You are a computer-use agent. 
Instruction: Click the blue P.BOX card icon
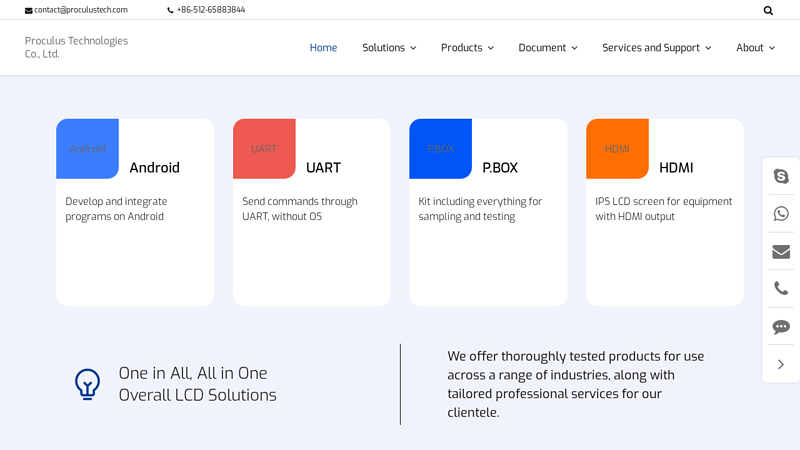pyautogui.click(x=440, y=148)
